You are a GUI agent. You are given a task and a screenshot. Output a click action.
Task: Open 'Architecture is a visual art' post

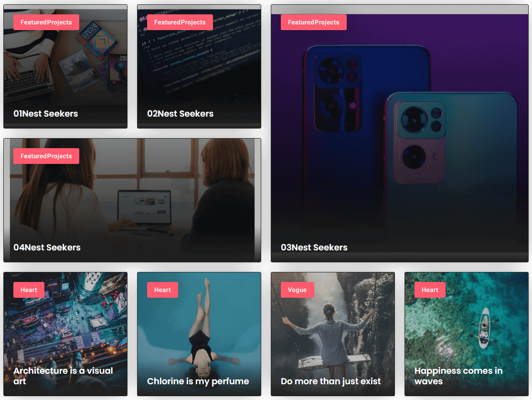(x=63, y=376)
